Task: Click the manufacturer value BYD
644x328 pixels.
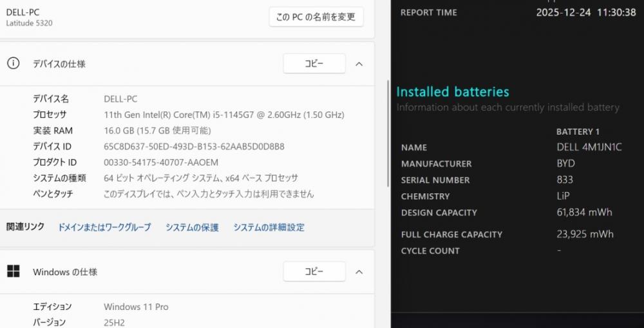Action: click(565, 163)
